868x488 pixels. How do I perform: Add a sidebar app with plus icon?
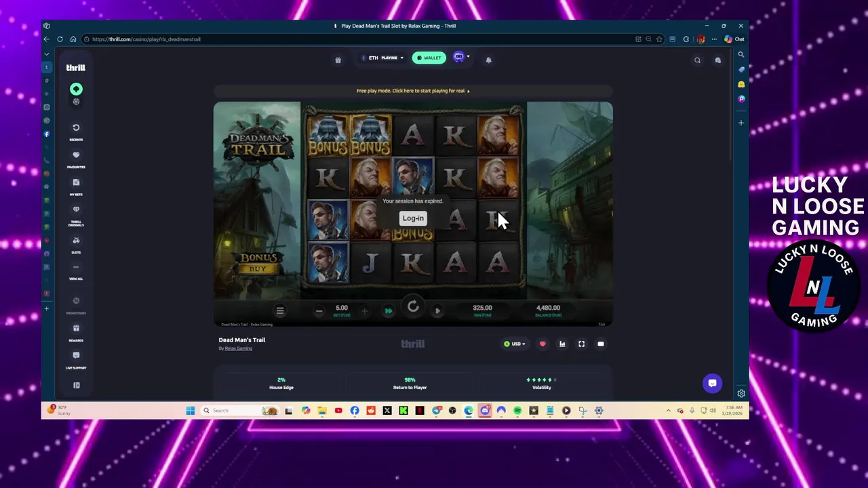click(741, 123)
